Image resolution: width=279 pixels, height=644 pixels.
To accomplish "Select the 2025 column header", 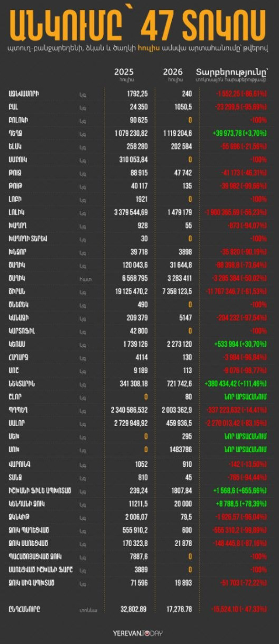I will tap(124, 73).
